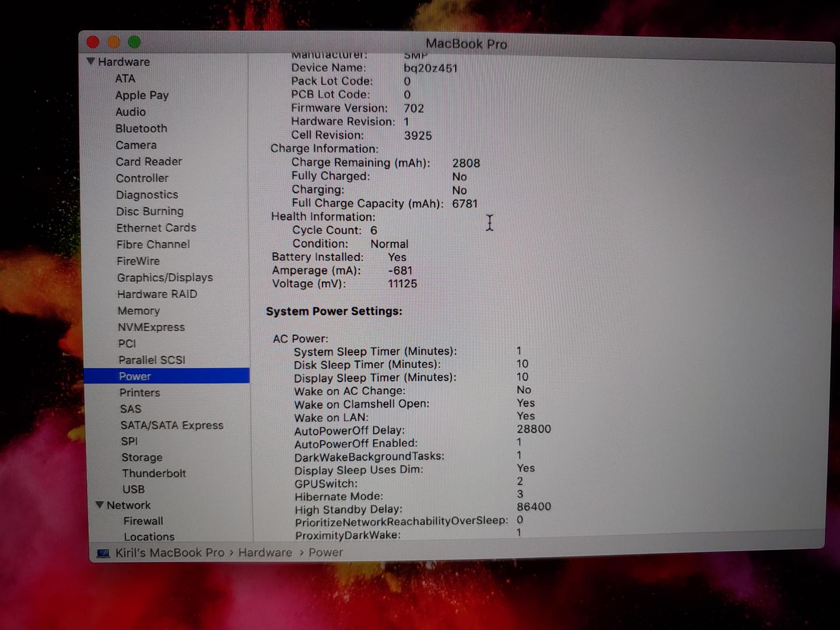The image size is (840, 630).
Task: Collapse the Hardware disclosure triangle
Action: tap(91, 61)
